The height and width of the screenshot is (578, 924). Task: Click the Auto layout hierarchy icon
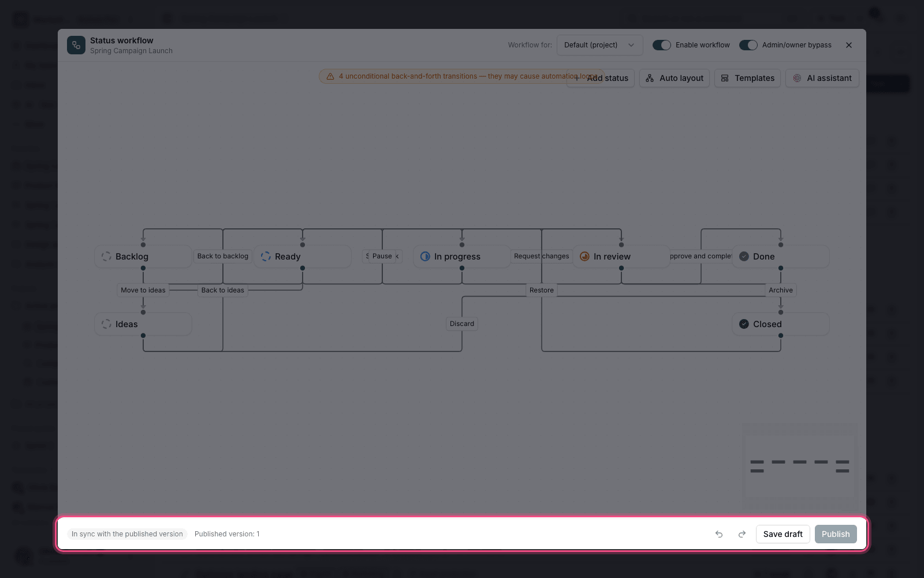coord(650,78)
